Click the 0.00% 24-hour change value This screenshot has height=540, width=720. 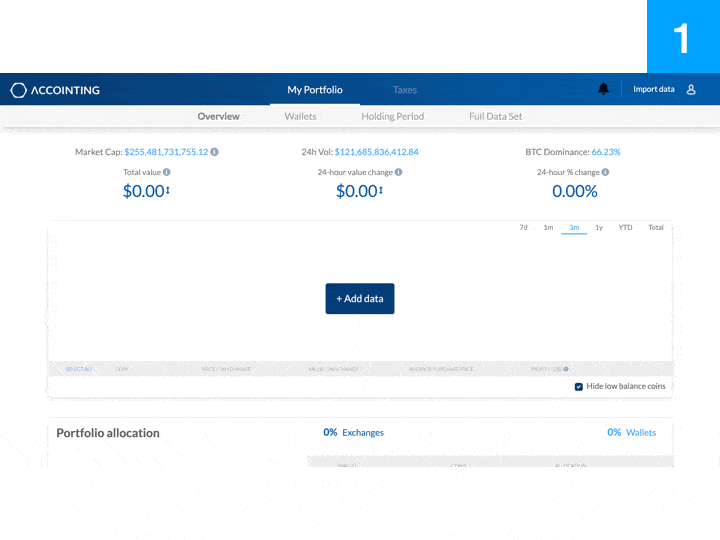[574, 191]
